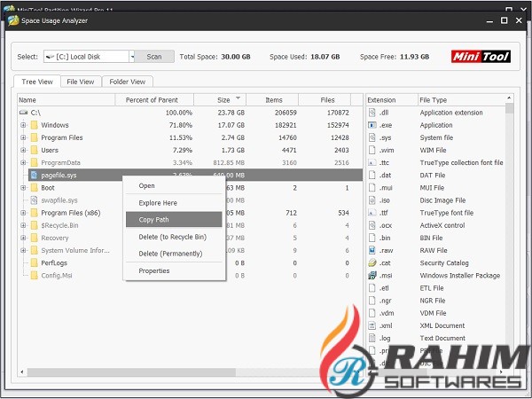This screenshot has height=399, width=532.
Task: Maximize the Space Usage Analyzer window
Action: pos(505,20)
